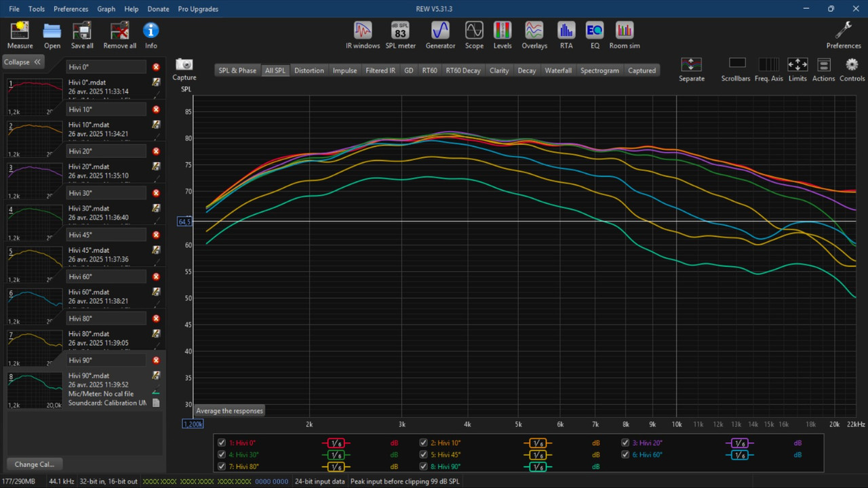Open the File menu

[14, 9]
